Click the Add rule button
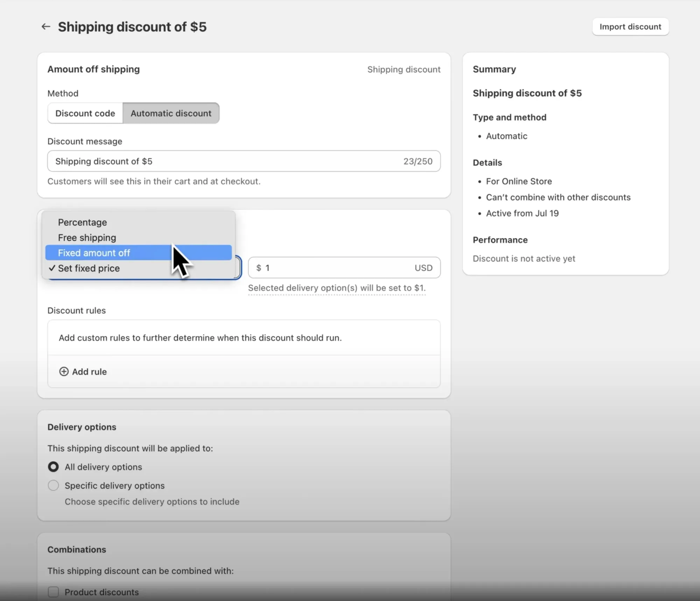 (83, 372)
